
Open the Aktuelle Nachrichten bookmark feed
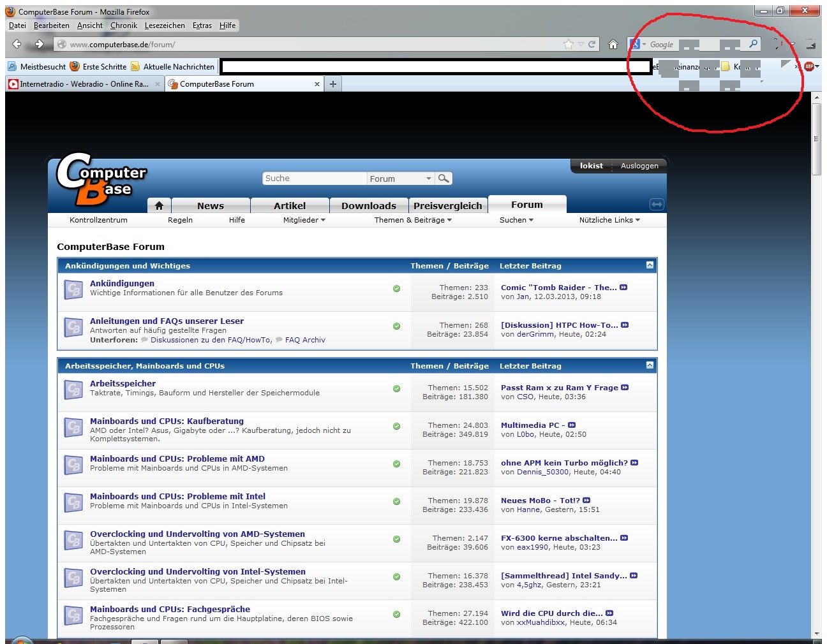pyautogui.click(x=172, y=66)
